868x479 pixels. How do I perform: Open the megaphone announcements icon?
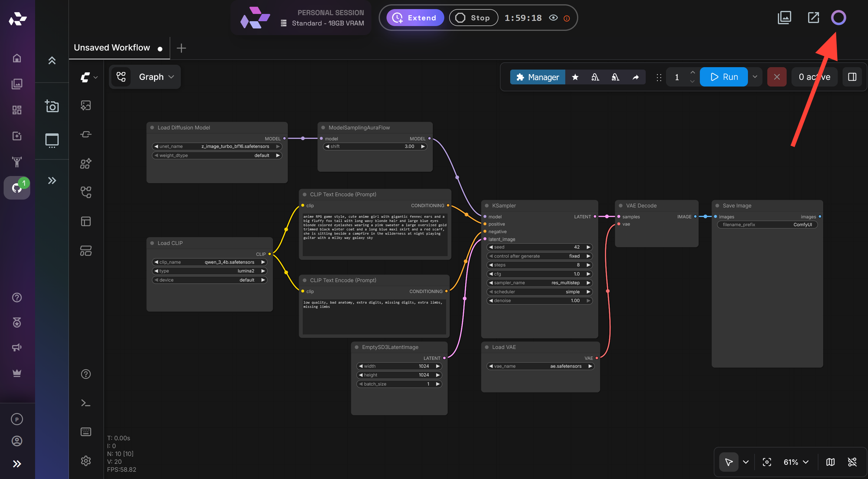[17, 348]
